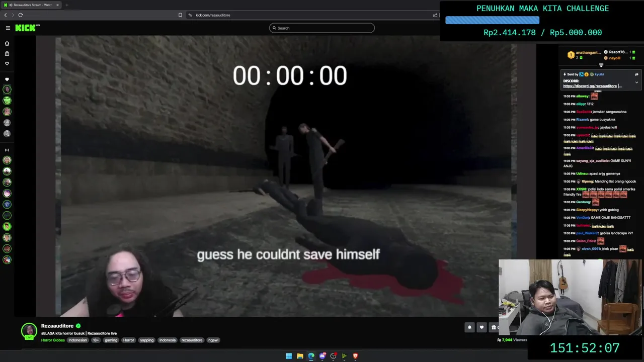Go forward in browser
644x362 pixels.
tap(13, 15)
